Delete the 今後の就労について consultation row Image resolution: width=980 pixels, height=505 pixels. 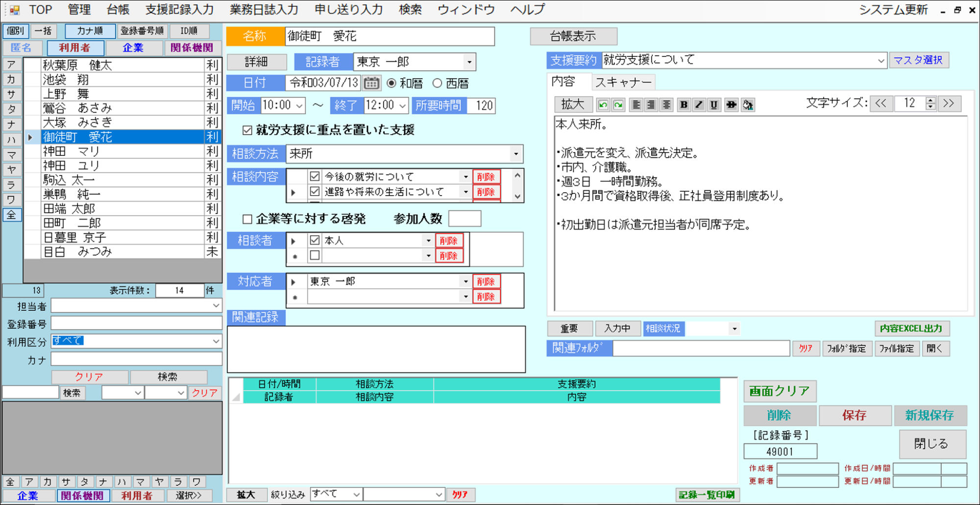[x=486, y=177]
